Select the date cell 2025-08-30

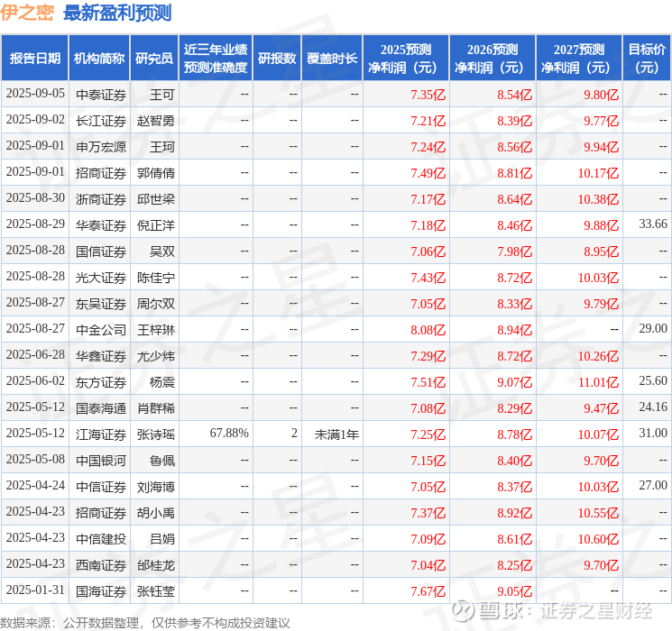click(35, 198)
